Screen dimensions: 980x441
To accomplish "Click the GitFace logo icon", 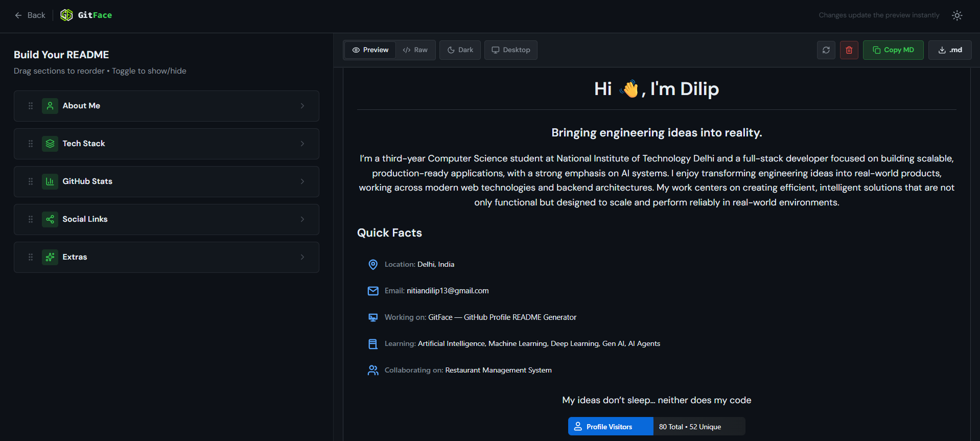I will coord(66,15).
